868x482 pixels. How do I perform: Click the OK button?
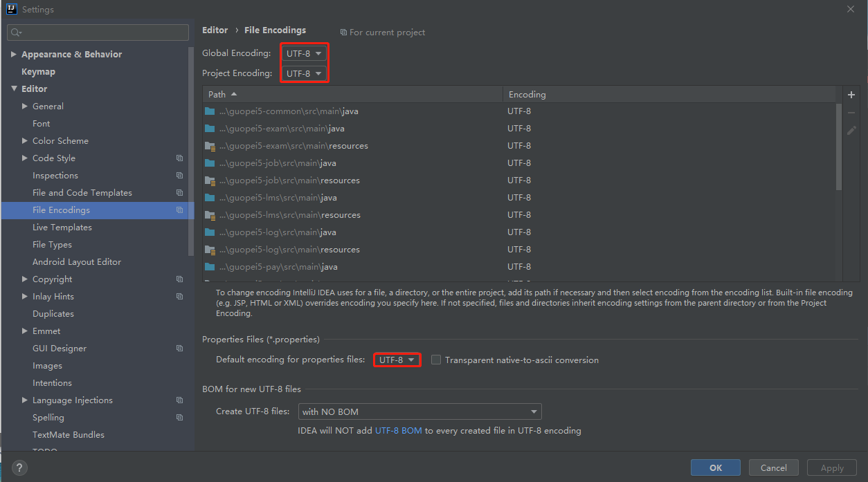point(716,468)
